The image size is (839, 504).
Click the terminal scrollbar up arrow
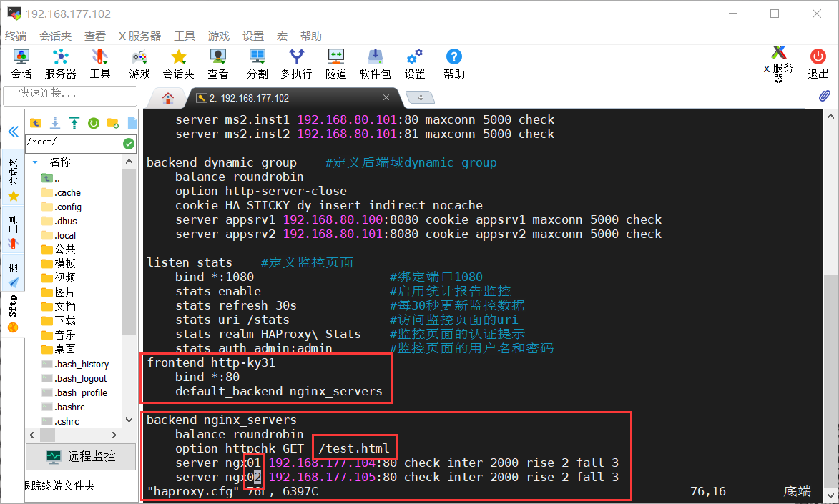coord(830,117)
